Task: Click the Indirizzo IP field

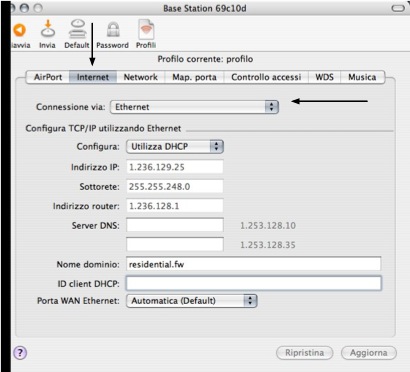Action: 175,167
